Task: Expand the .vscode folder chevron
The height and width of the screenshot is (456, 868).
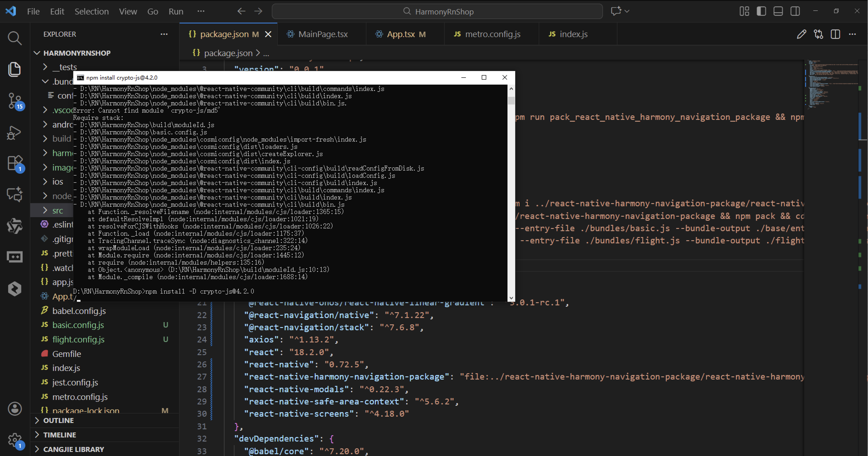Action: pyautogui.click(x=45, y=110)
